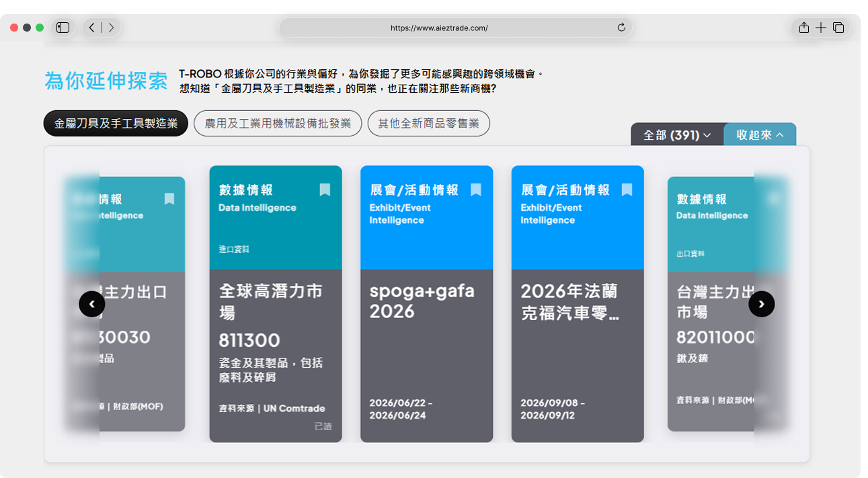868x478 pixels.
Task: Click the date 2026/09/08 - 2026/09/12
Action: pos(553,409)
